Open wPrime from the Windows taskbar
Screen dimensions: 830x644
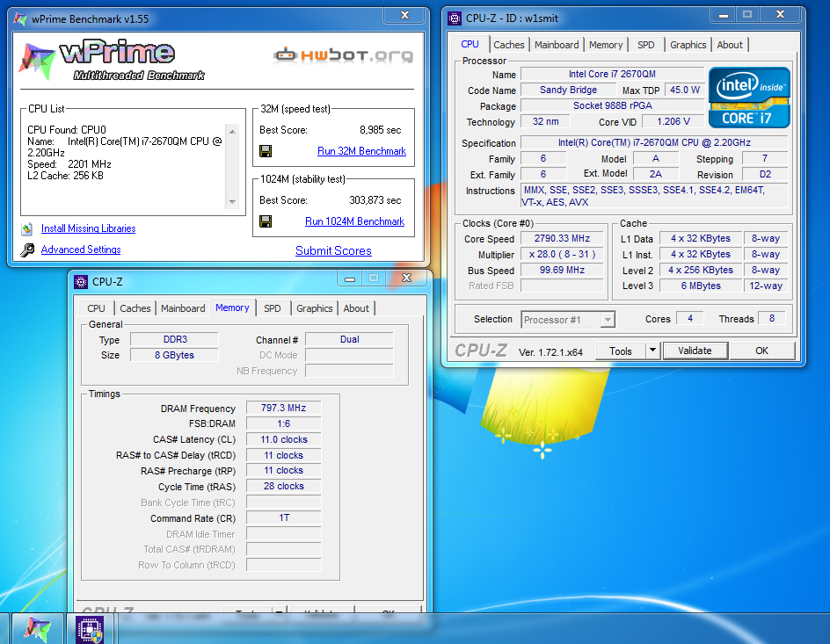tap(38, 629)
